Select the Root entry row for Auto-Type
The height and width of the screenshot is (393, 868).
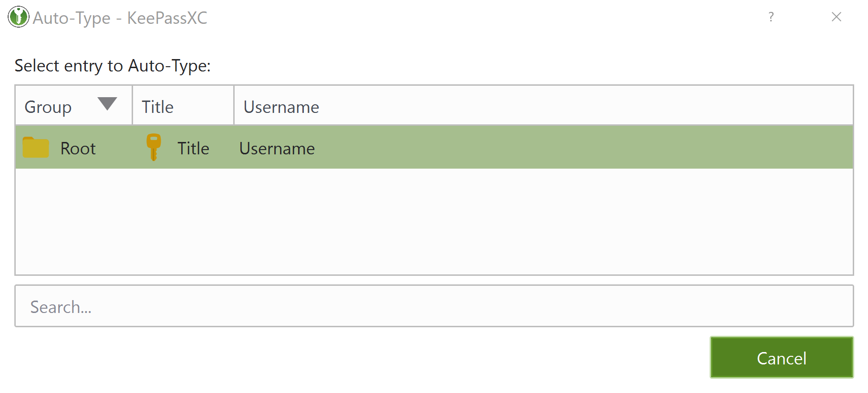tap(78, 148)
